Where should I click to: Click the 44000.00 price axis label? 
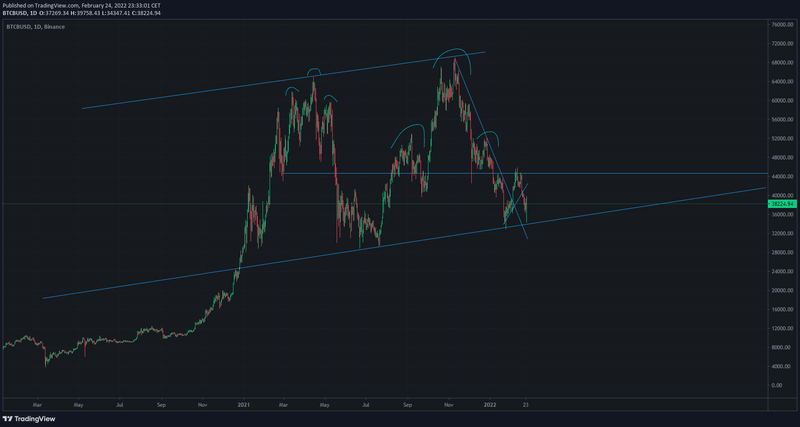781,177
